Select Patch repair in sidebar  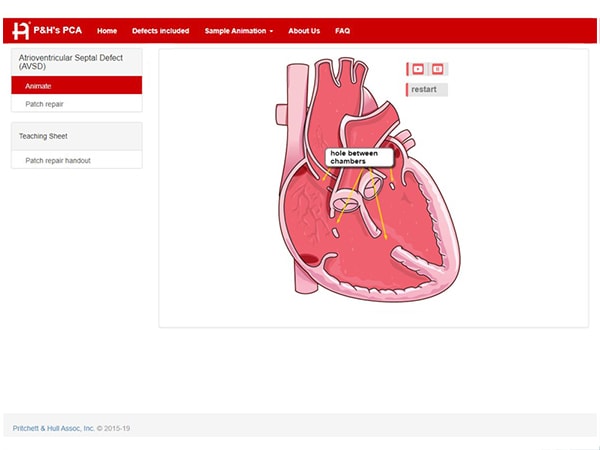coord(77,103)
